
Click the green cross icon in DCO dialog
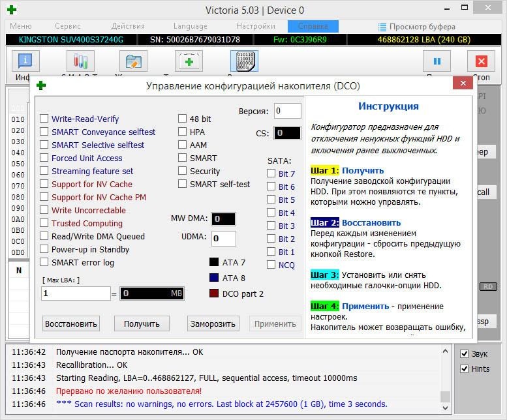tap(41, 85)
